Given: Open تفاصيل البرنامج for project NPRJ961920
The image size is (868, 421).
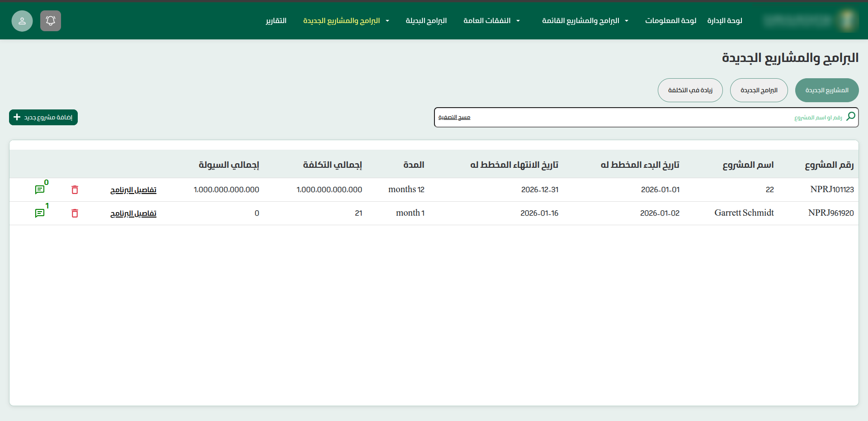Looking at the screenshot, I should pos(133,213).
